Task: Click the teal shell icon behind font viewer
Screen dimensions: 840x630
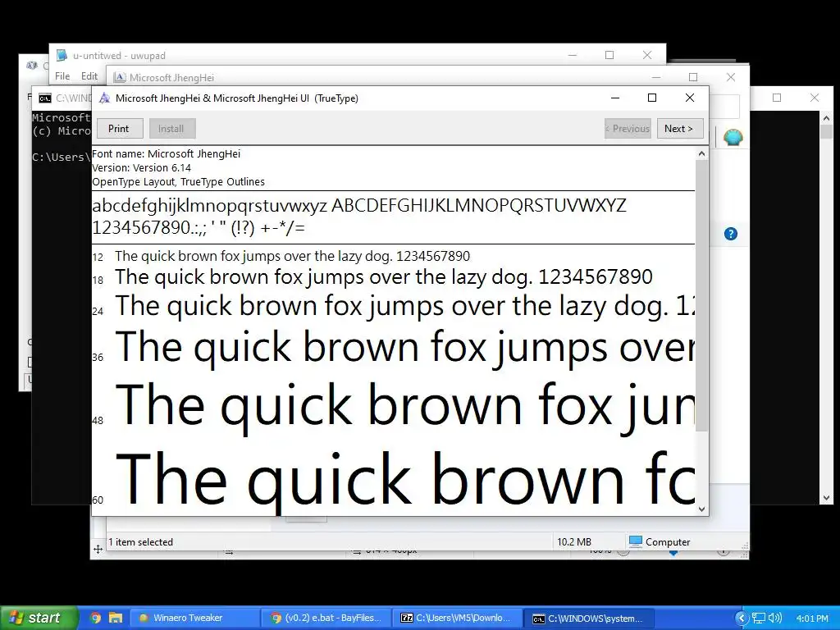Action: tap(733, 138)
